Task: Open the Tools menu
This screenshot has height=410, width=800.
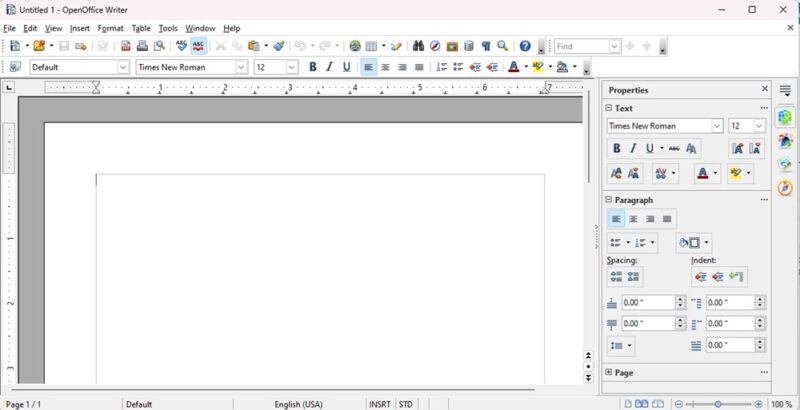Action: click(x=168, y=28)
